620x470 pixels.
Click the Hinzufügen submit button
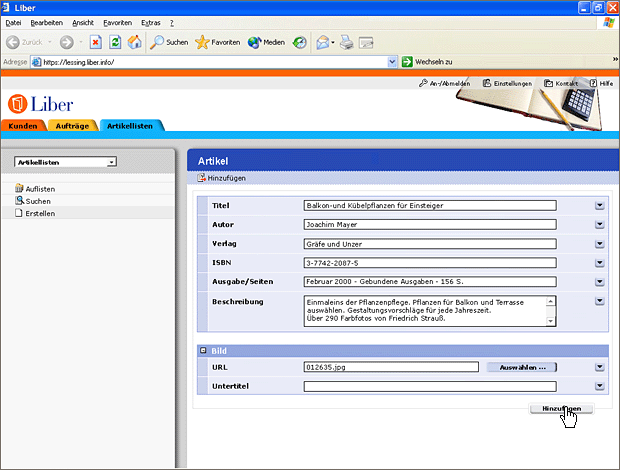(561, 409)
